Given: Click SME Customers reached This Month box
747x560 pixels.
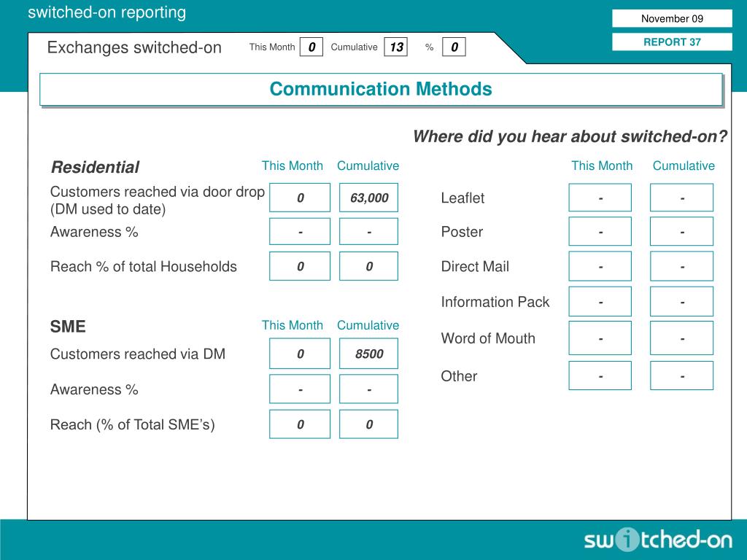Looking at the screenshot, I should tap(300, 354).
